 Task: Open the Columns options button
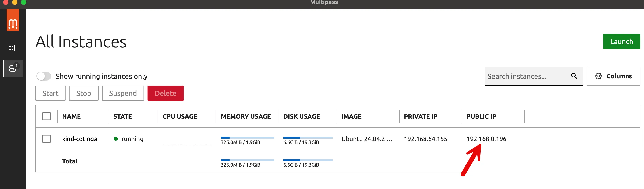tap(613, 76)
